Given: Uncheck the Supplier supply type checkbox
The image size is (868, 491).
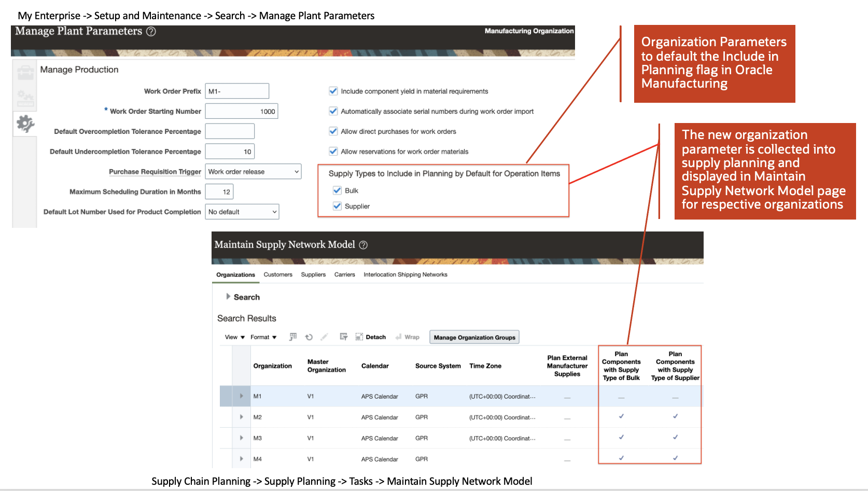Looking at the screenshot, I should click(x=338, y=206).
